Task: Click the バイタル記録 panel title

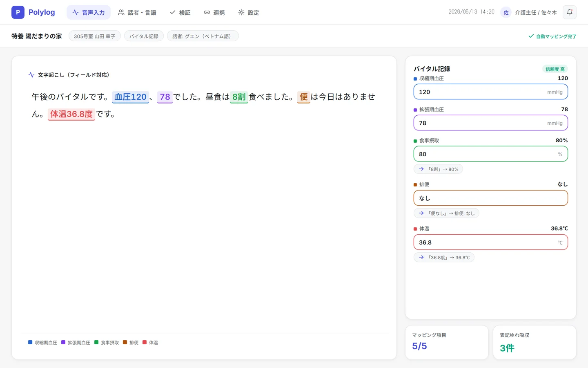Action: [432, 69]
